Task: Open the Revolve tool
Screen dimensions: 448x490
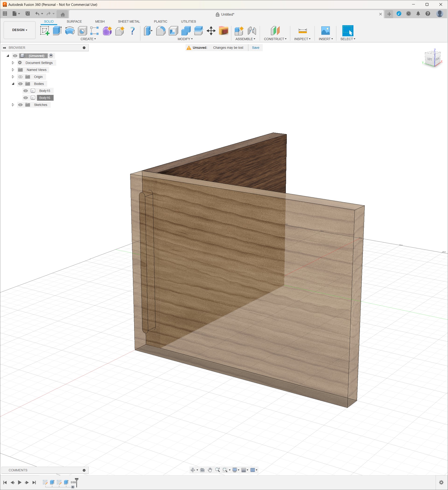Action: tap(70, 31)
